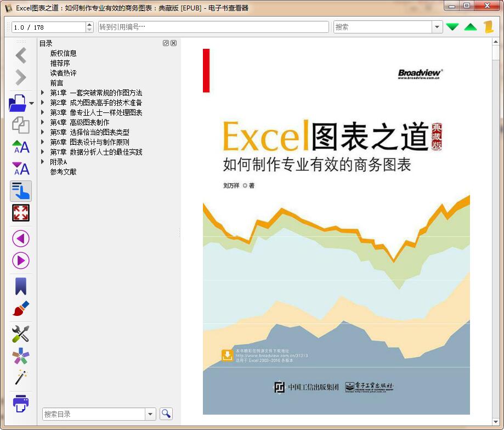
Task: Open the 搜索 box dropdown arrow in the toolbar
Action: point(437,27)
